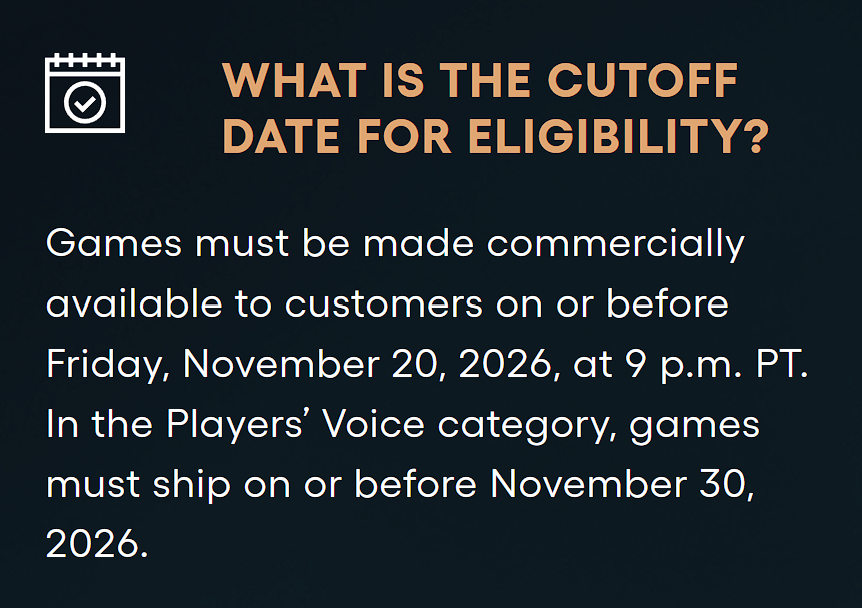
Task: Click the word 'CUTOFF' in the heading
Action: click(642, 80)
